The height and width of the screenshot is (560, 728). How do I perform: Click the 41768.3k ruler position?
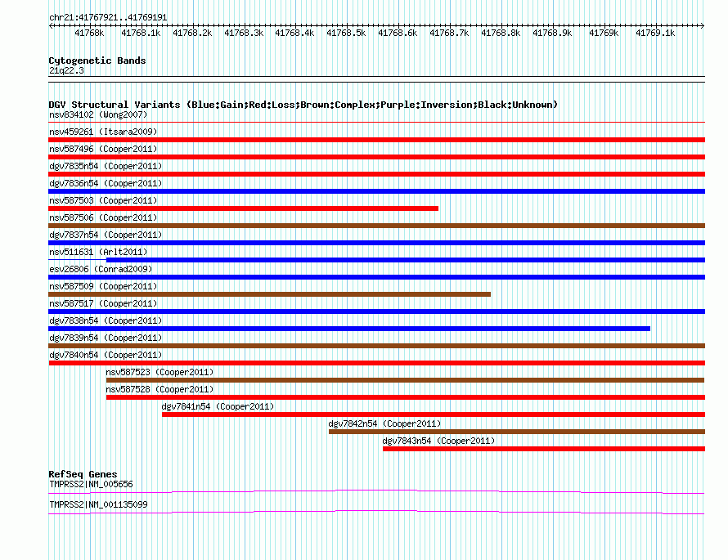click(x=244, y=33)
